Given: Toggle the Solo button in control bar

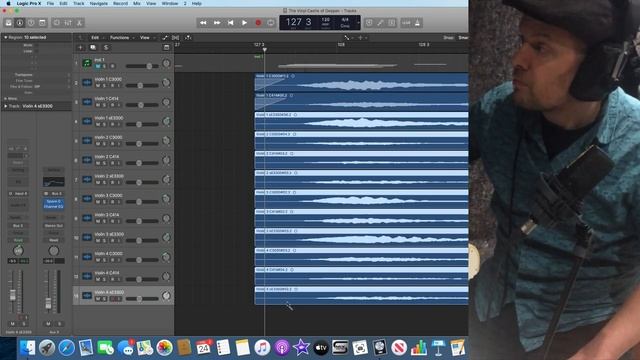Looking at the screenshot, I should point(391,23).
